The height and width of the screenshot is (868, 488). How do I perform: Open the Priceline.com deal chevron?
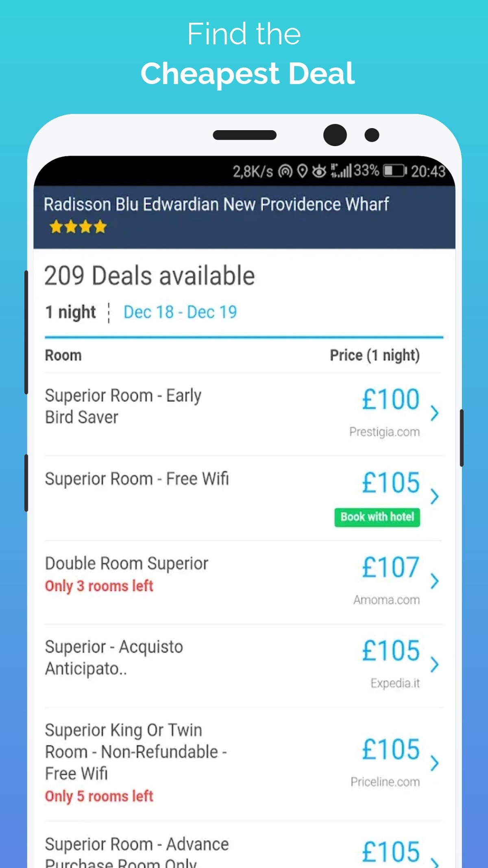pyautogui.click(x=435, y=763)
